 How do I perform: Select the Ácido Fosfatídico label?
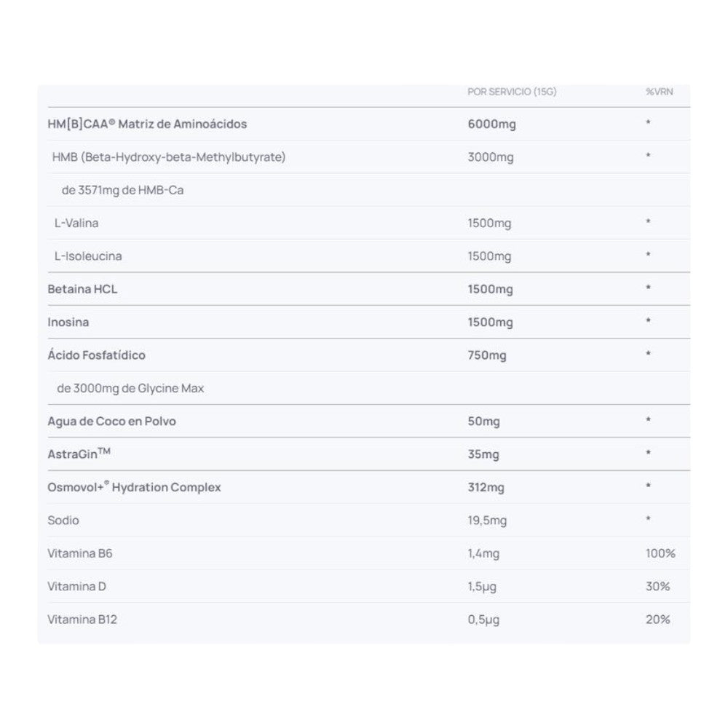(x=97, y=355)
